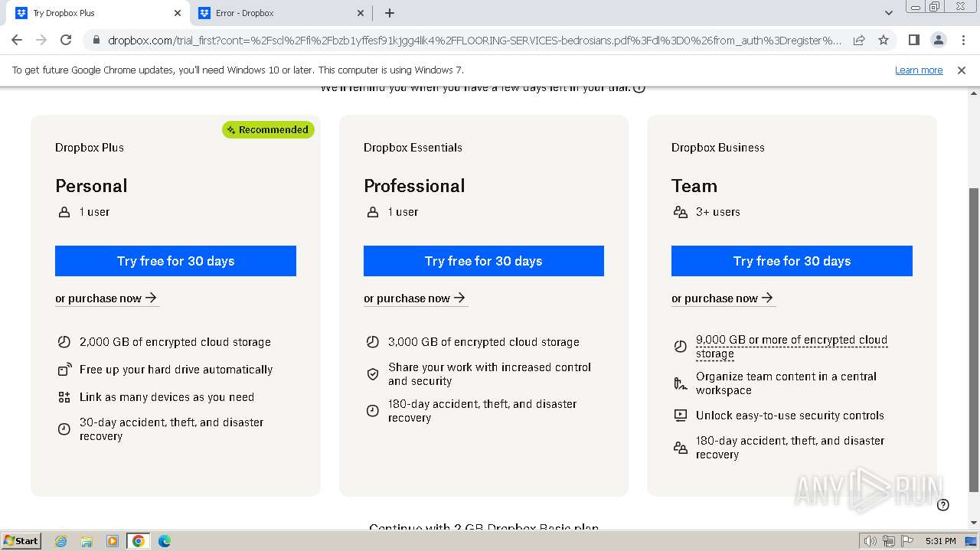The width and height of the screenshot is (980, 551).
Task: Close the Try Dropbox Plus tab
Action: coord(178,13)
